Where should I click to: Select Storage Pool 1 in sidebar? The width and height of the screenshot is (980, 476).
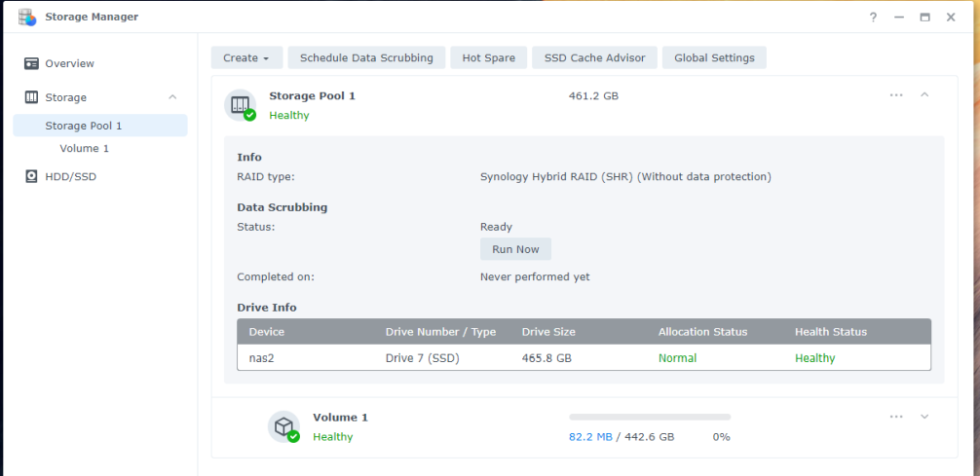click(x=84, y=126)
